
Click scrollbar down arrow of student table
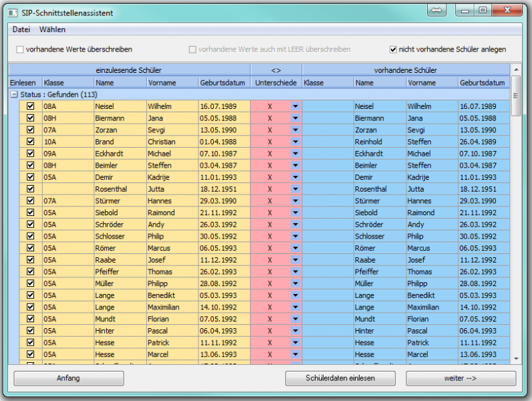(x=516, y=359)
